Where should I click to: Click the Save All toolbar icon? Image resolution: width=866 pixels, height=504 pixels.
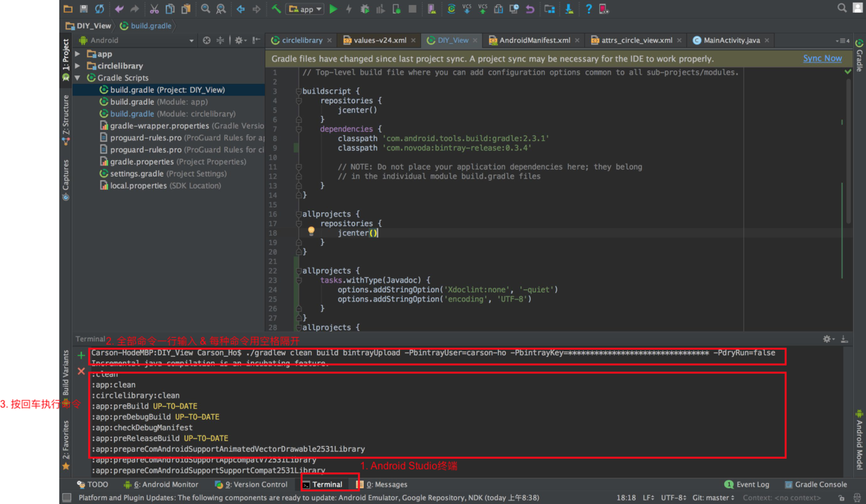click(x=83, y=9)
